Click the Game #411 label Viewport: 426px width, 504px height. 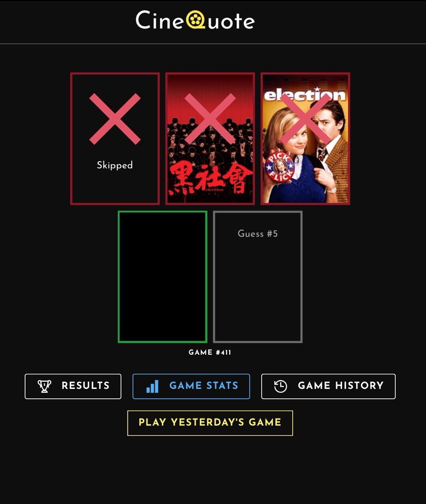click(x=210, y=352)
